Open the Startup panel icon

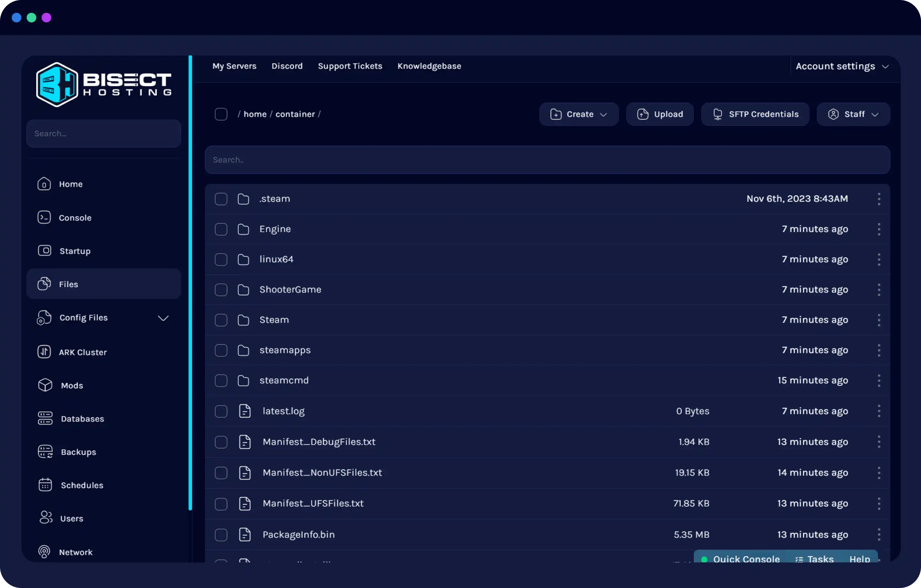click(x=44, y=250)
